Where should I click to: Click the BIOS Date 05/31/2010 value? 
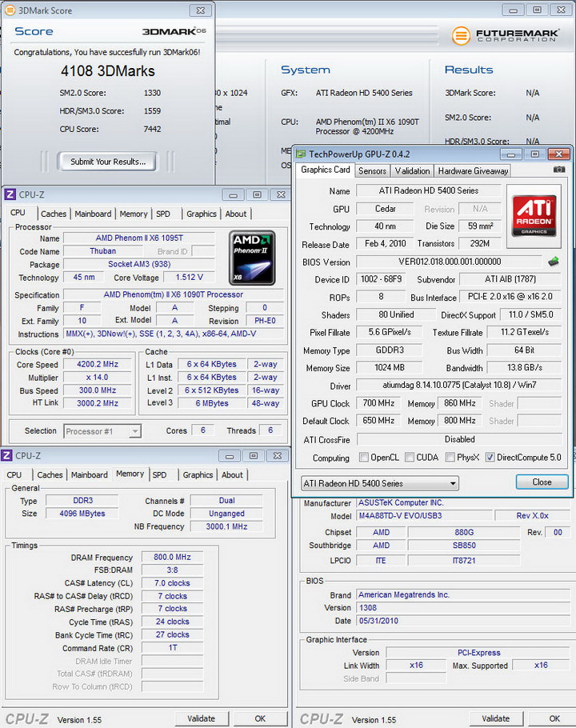tap(463, 621)
